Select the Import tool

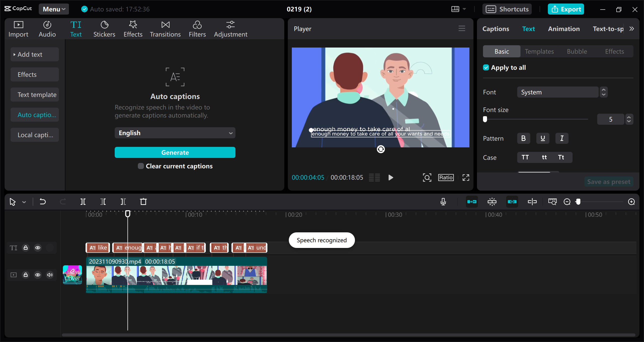[18, 28]
